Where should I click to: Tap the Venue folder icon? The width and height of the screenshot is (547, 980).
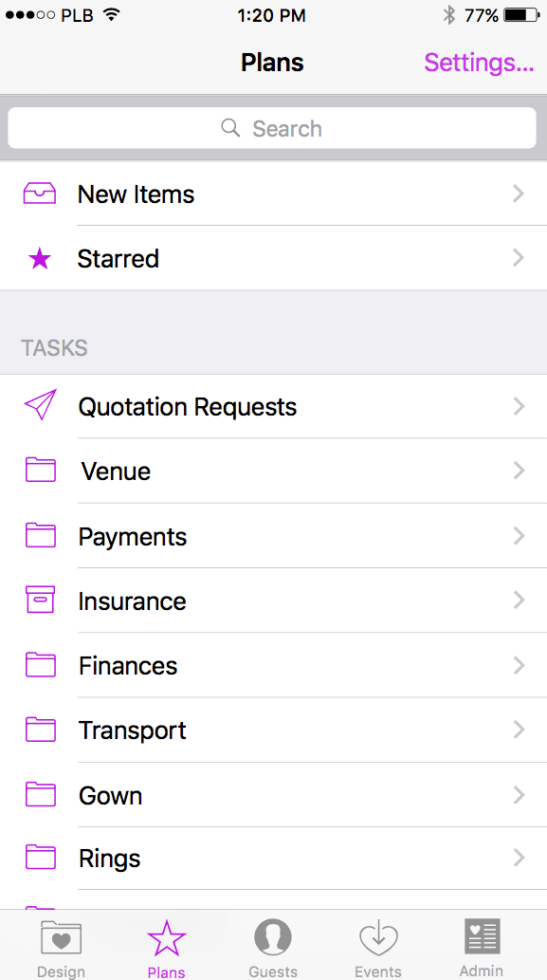(41, 470)
